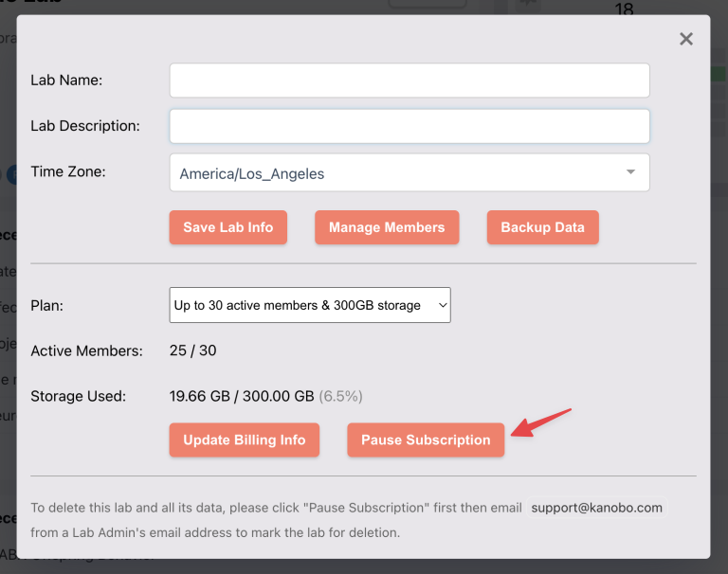Close the lab settings dialog

[685, 39]
